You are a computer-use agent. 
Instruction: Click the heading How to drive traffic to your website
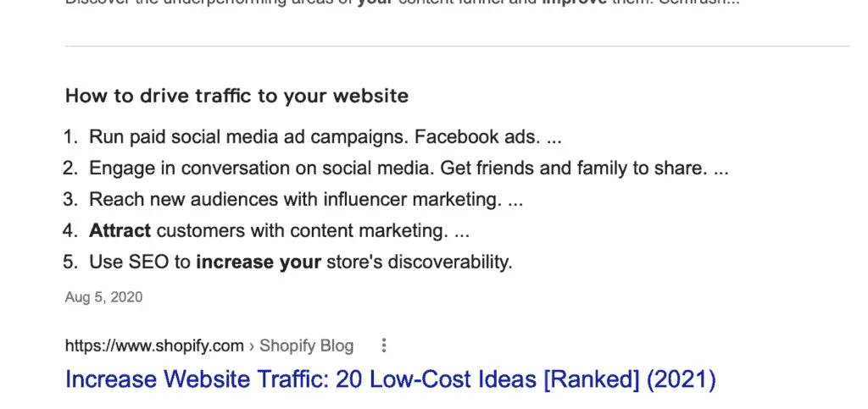click(237, 96)
